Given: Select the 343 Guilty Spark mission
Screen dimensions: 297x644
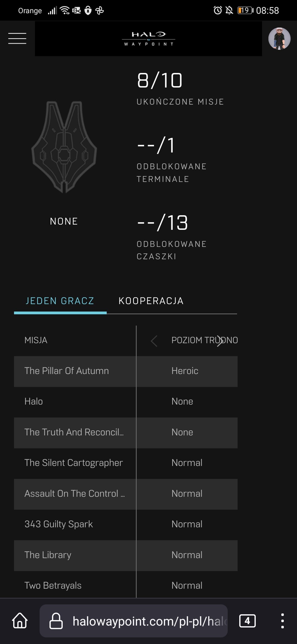Looking at the screenshot, I should tap(59, 524).
